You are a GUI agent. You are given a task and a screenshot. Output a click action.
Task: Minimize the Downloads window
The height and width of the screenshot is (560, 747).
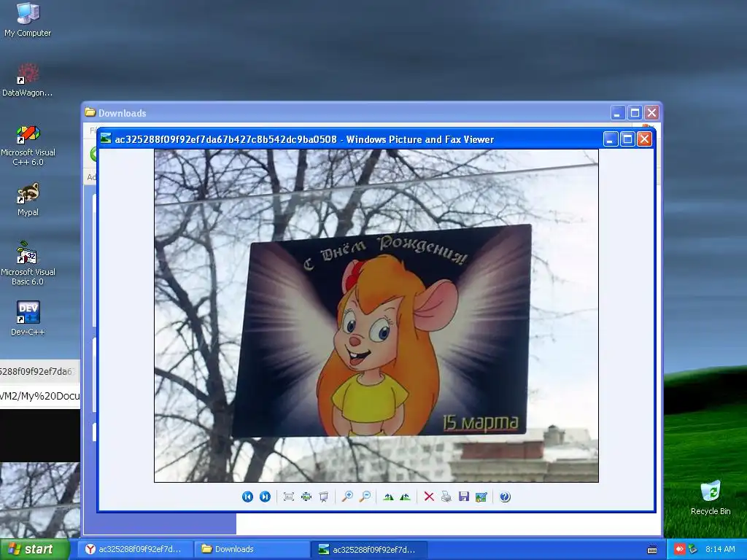tap(618, 113)
